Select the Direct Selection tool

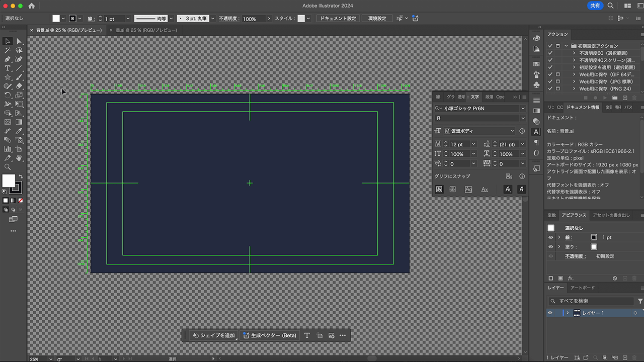click(x=19, y=41)
